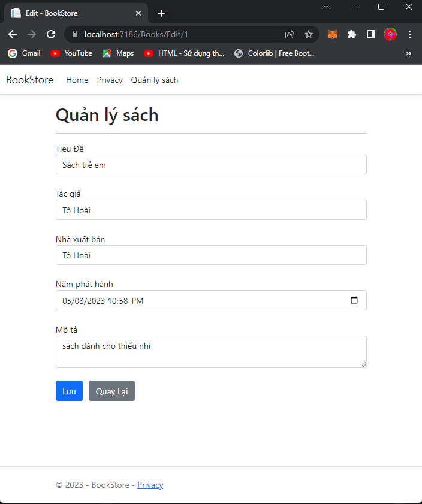Open the Chrome three-dot menu
This screenshot has height=504, width=422.
coord(410,34)
